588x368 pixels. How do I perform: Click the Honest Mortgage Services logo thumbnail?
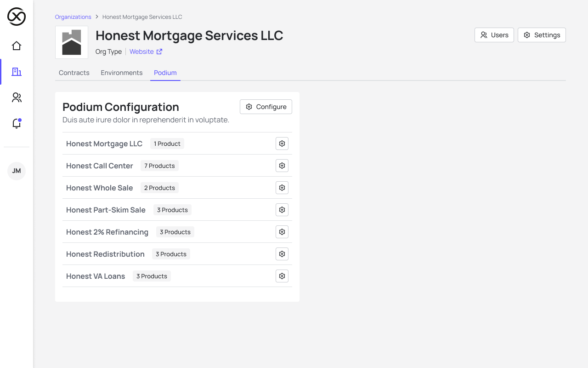(72, 42)
